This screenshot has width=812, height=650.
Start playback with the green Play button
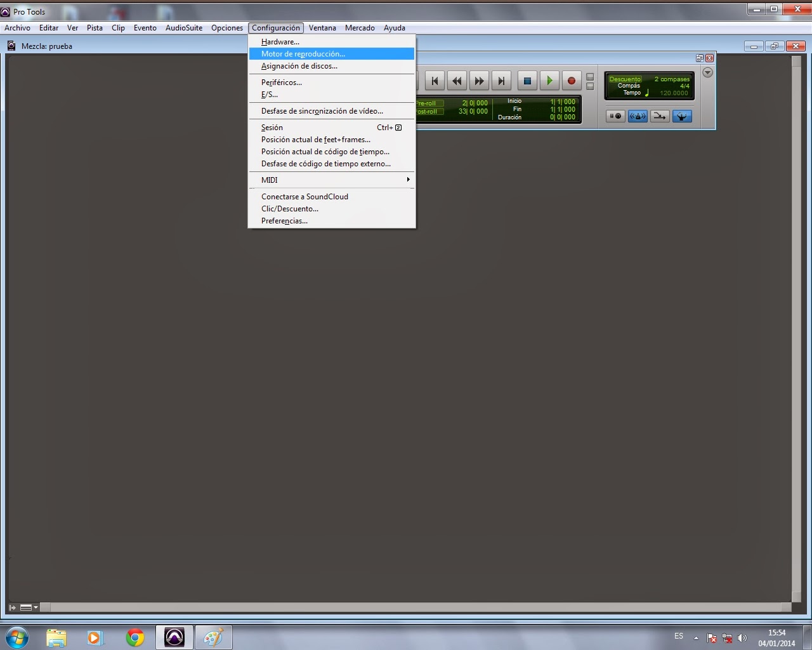[549, 81]
